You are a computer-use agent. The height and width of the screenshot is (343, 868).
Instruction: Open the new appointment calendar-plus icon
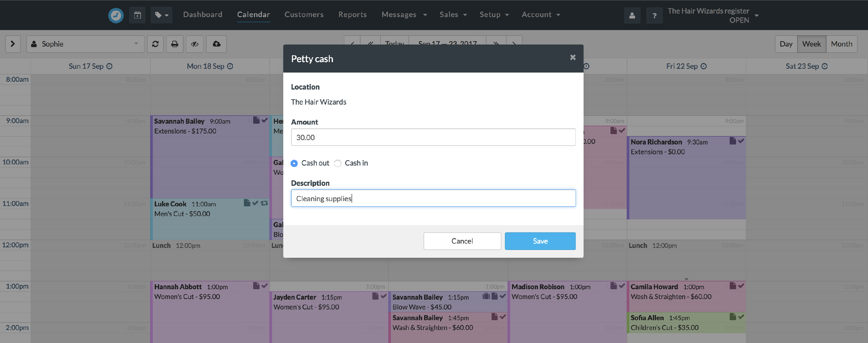[x=137, y=15]
